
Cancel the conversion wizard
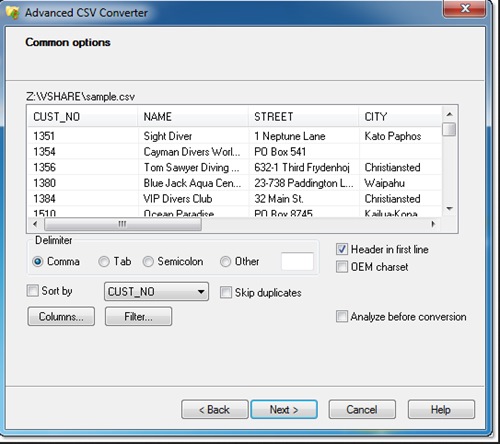(x=362, y=409)
